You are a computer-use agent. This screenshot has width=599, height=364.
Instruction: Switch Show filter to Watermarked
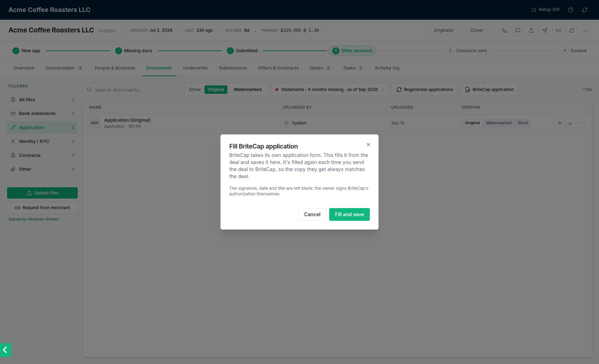point(248,90)
